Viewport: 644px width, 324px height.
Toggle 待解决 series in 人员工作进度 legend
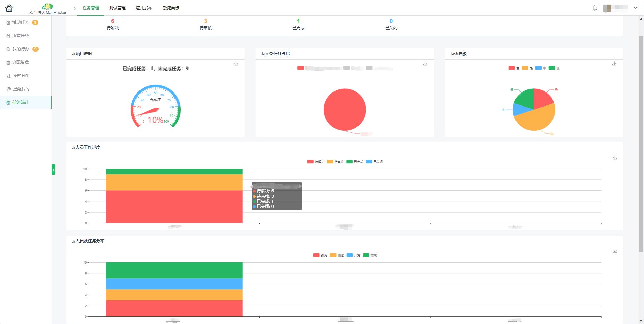316,162
